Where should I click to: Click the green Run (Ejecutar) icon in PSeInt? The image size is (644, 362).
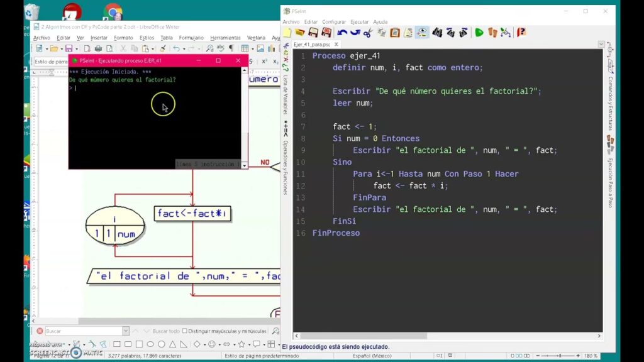pos(479,33)
